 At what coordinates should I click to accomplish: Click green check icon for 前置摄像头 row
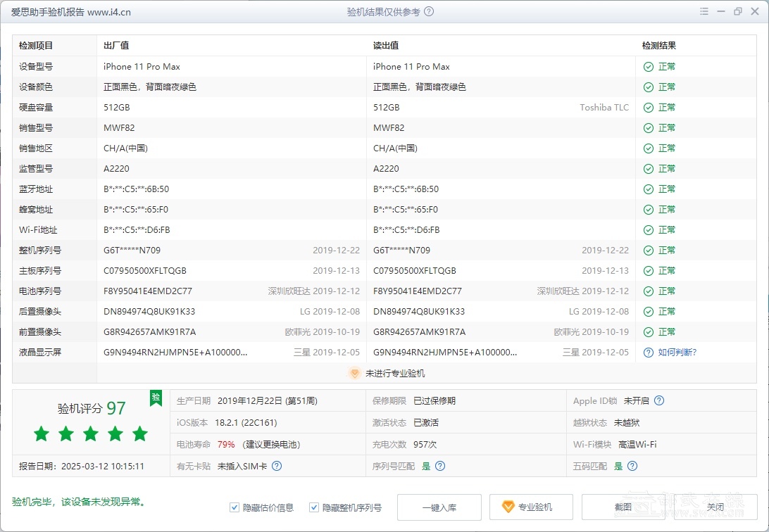(x=649, y=332)
